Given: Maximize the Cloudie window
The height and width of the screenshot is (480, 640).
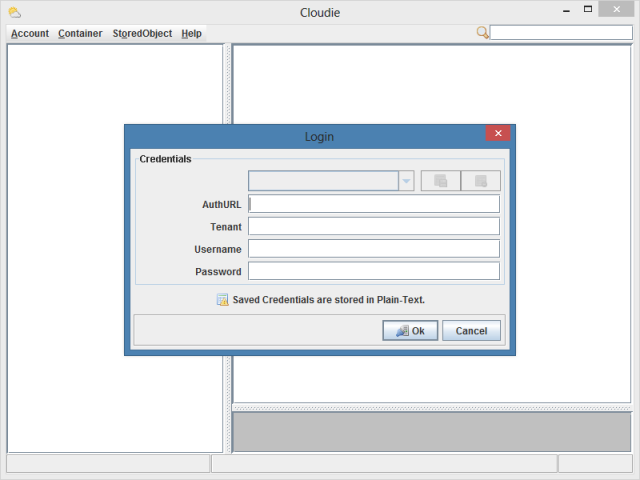Looking at the screenshot, I should point(588,9).
